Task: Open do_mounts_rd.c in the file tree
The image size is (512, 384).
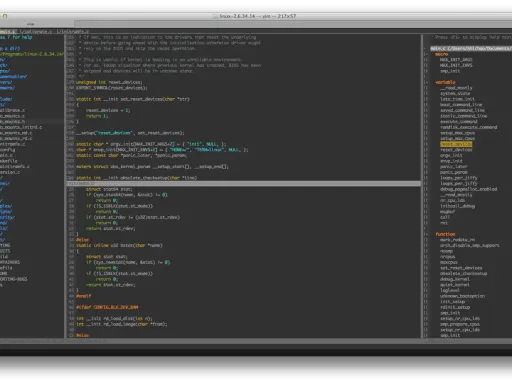Action: pos(16,138)
